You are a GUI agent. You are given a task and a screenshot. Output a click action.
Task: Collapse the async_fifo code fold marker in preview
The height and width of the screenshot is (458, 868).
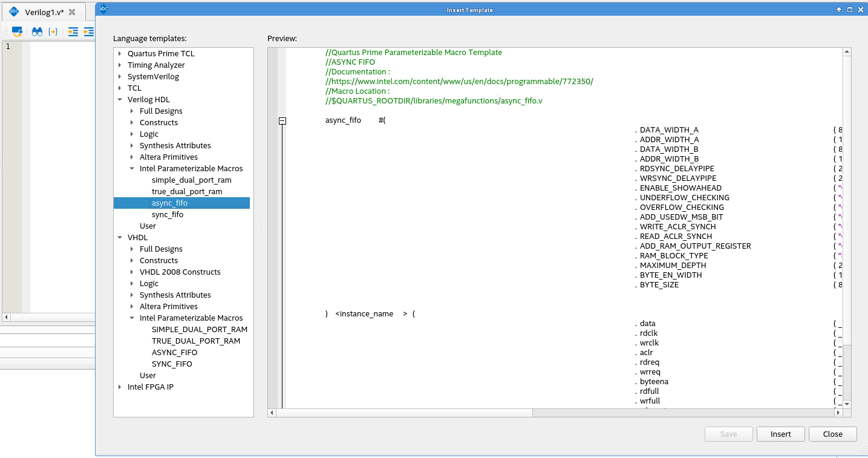coord(282,121)
